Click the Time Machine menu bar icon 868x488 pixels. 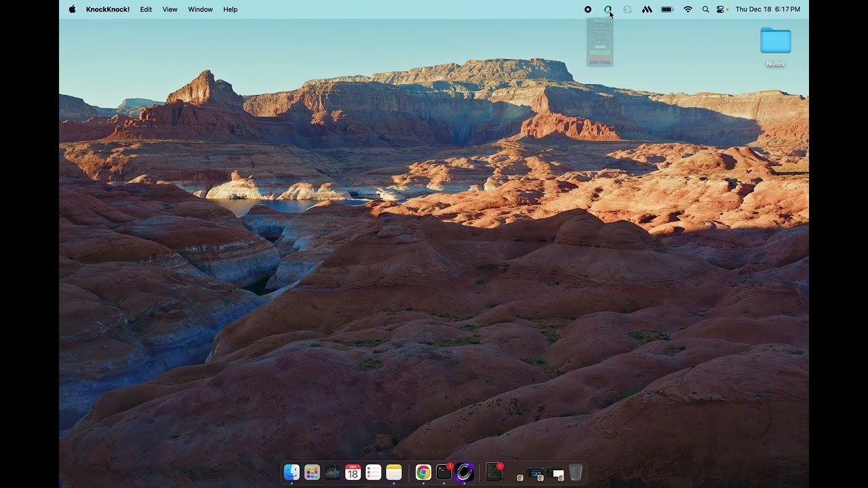pyautogui.click(x=627, y=9)
